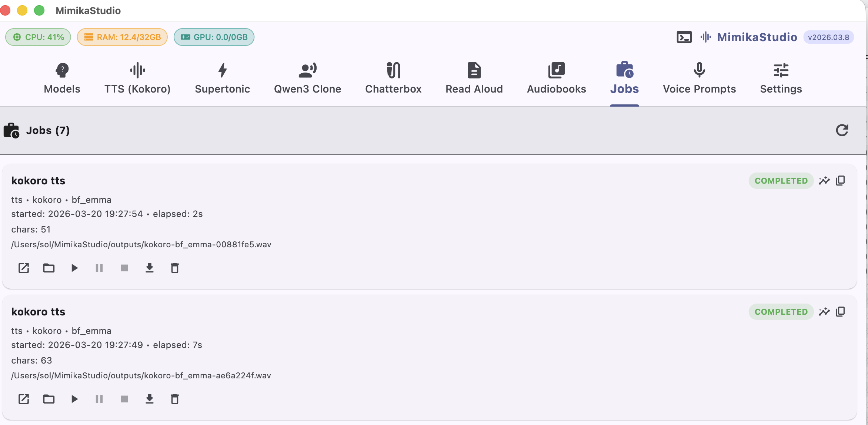Download the kokoro-bf_emma-00881fe5.wav file
The height and width of the screenshot is (425, 868).
coord(150,268)
